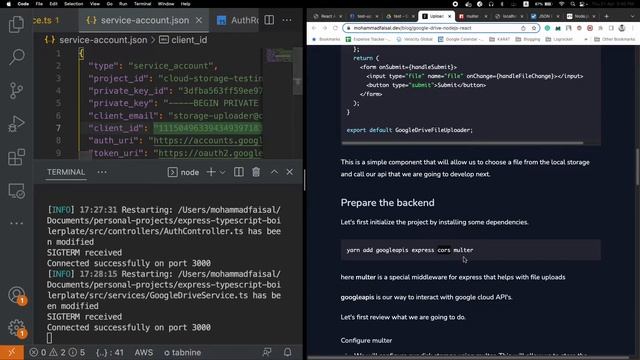
Task: Click the browser page vertical scrollbar
Action: tap(637, 167)
